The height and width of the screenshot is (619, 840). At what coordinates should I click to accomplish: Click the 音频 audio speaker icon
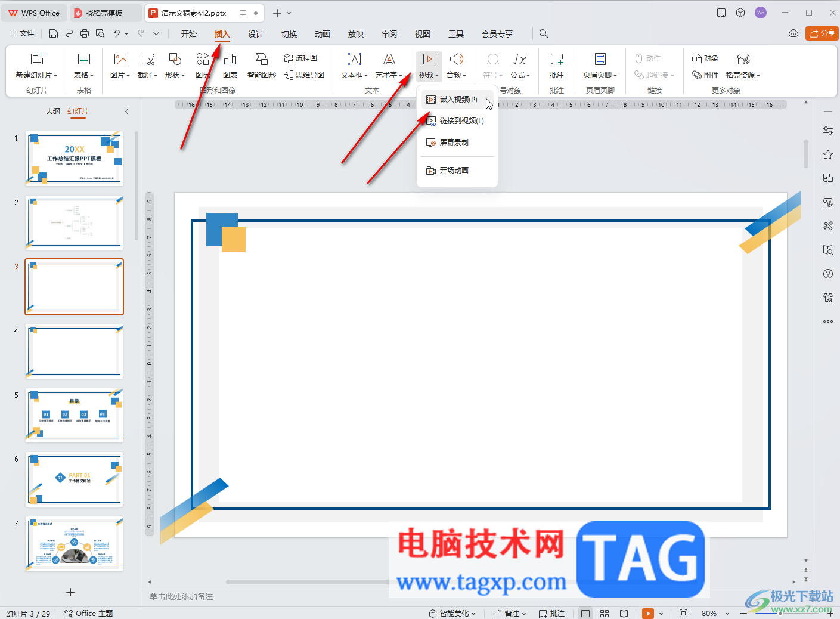click(457, 59)
